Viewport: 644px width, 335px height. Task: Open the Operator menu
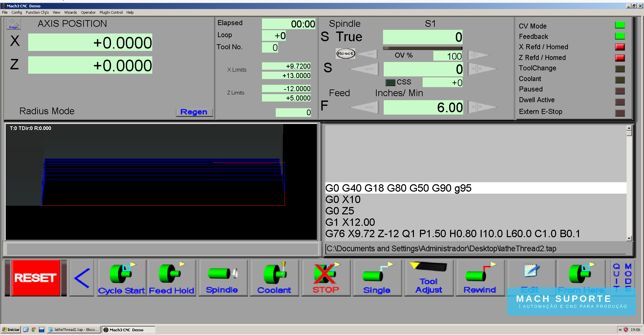(88, 12)
